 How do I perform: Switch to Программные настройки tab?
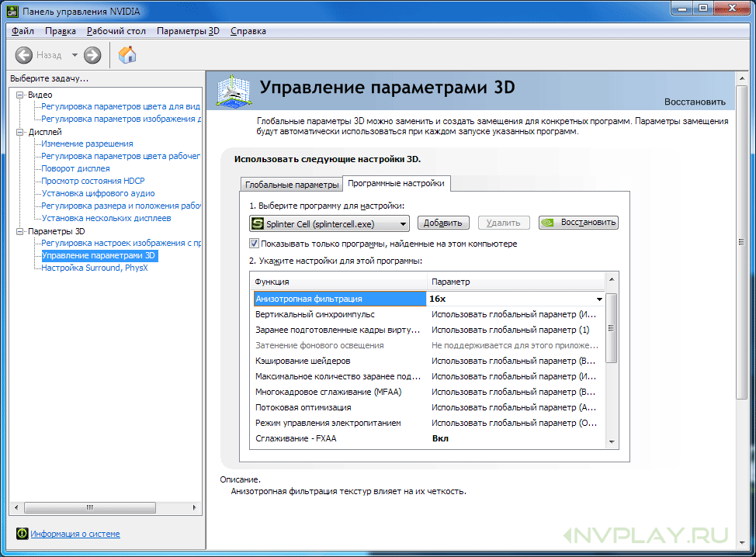(x=397, y=184)
